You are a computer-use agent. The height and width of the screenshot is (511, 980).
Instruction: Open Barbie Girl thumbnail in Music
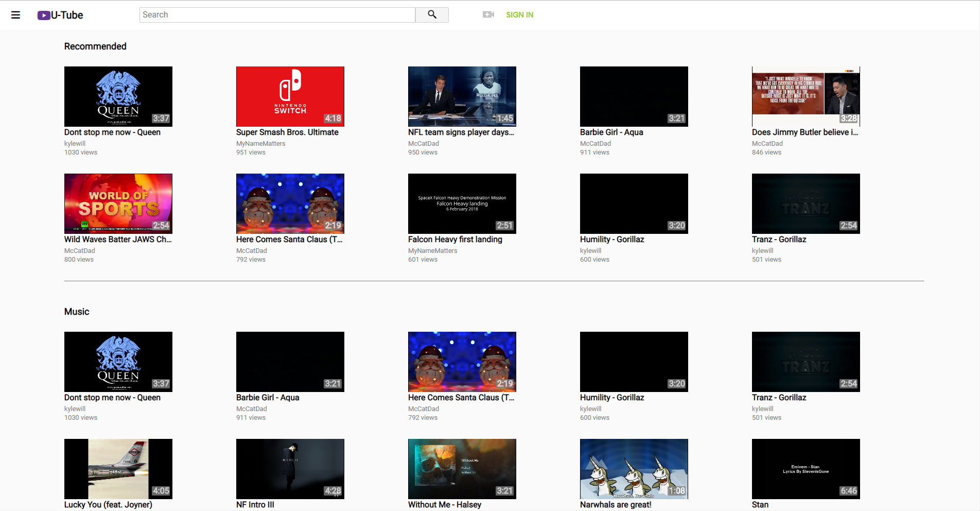[x=290, y=362]
